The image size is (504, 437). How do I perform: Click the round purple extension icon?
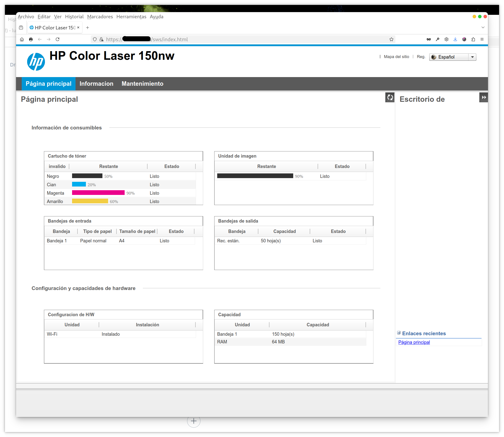(x=464, y=39)
